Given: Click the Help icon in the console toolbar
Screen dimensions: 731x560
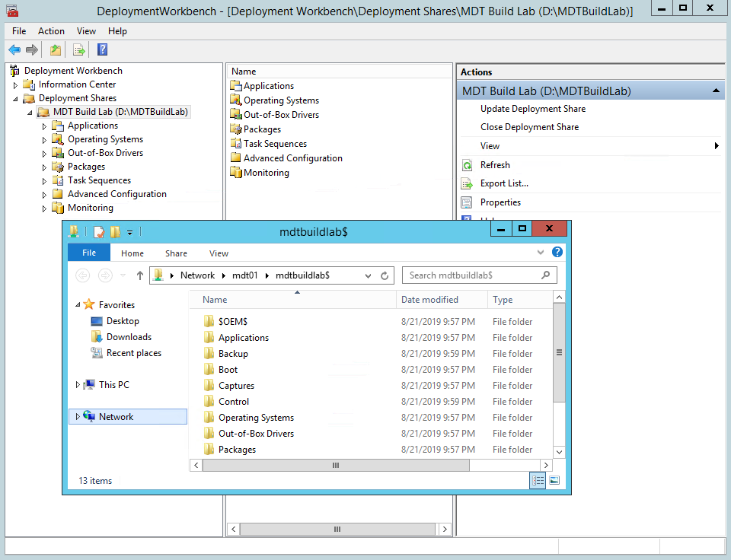Looking at the screenshot, I should (101, 49).
